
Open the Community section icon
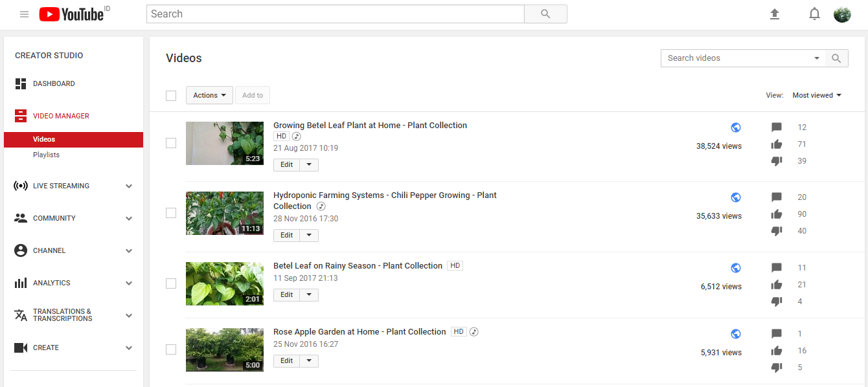(x=19, y=218)
